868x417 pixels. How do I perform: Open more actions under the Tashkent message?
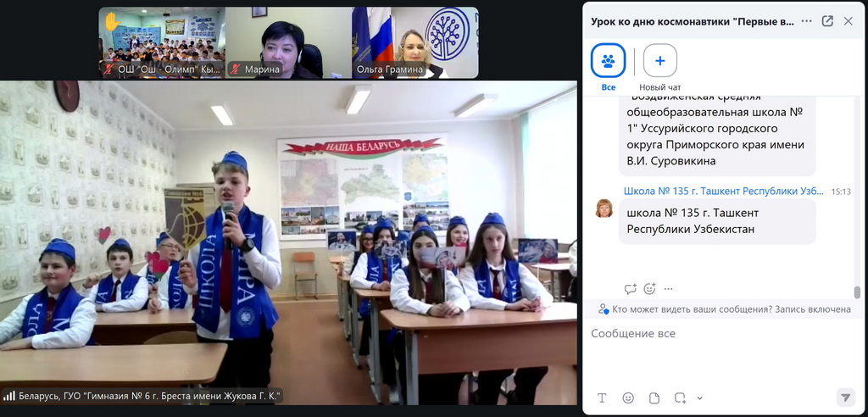click(669, 289)
